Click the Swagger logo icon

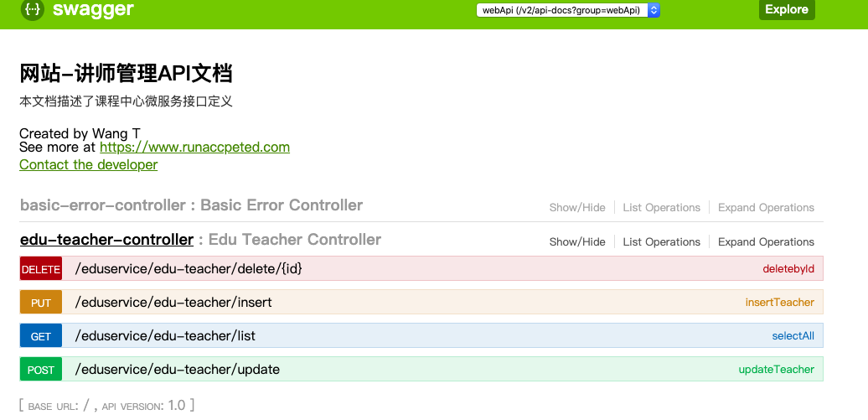tap(33, 10)
